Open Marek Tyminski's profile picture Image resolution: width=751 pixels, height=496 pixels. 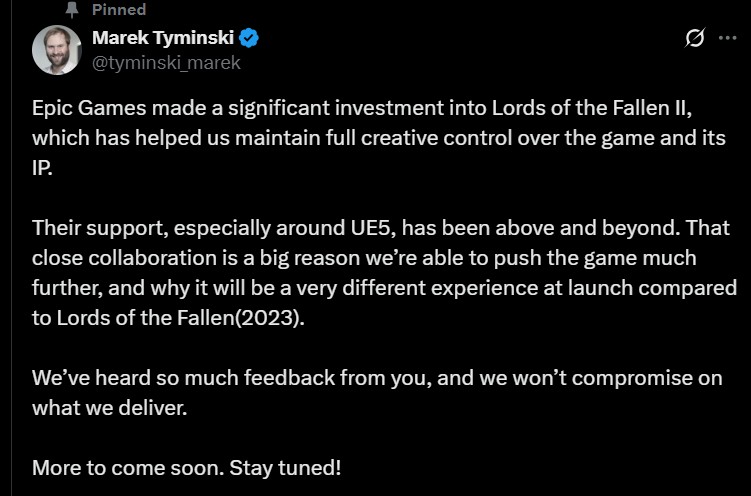57,50
